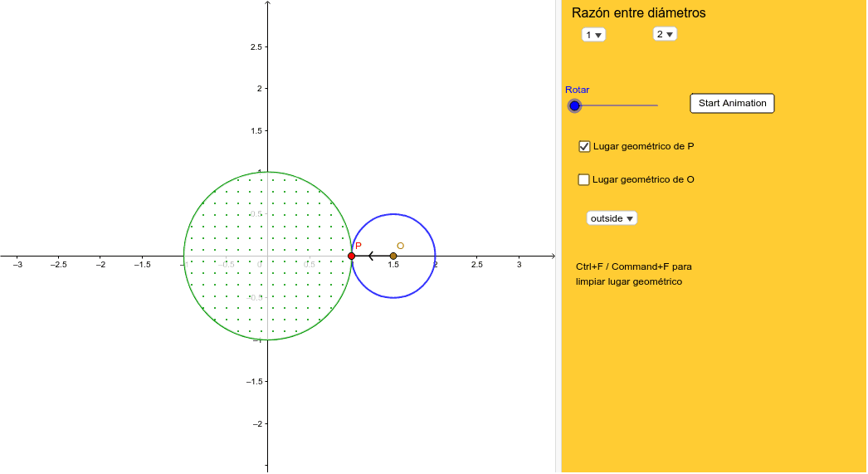The width and height of the screenshot is (868, 474).
Task: Open the first diameter ratio dropdown showing 1
Action: tap(593, 35)
